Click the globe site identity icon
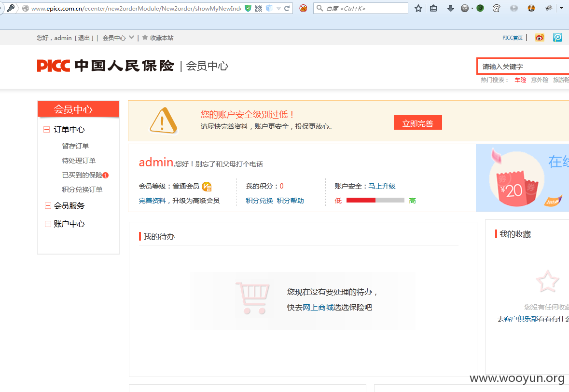Viewport: 569px width, 392px height. pyautogui.click(x=26, y=8)
